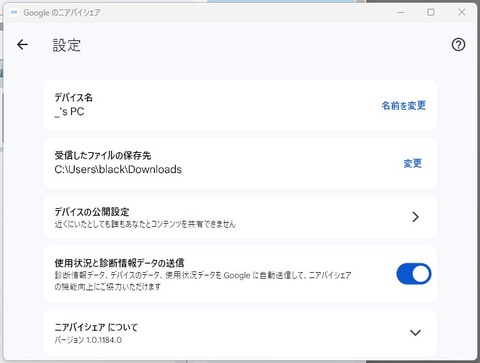Expand the ニアバイシェア について section

(415, 333)
